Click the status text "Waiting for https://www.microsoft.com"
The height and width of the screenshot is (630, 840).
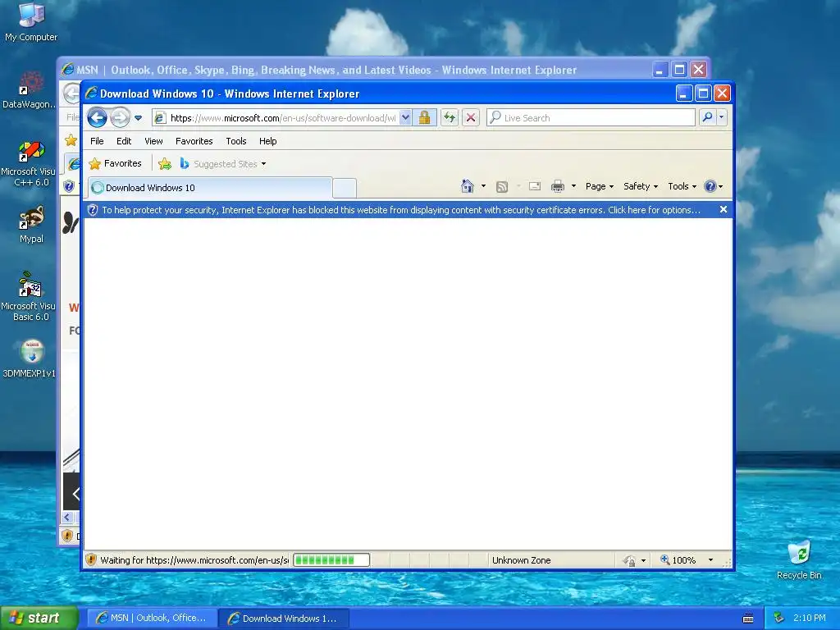(x=194, y=560)
